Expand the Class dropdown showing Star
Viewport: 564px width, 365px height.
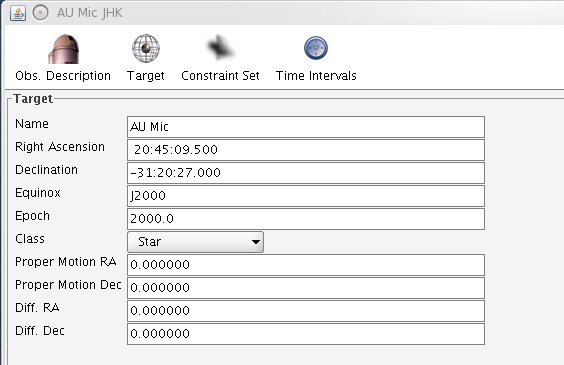point(195,242)
